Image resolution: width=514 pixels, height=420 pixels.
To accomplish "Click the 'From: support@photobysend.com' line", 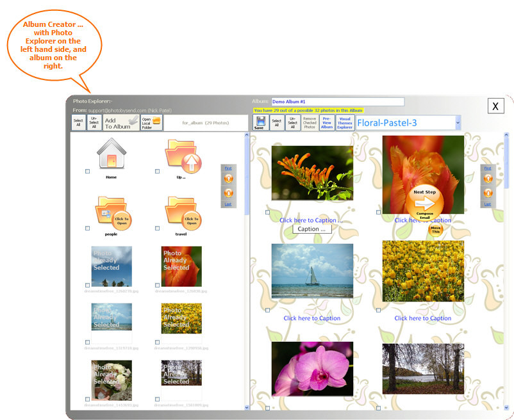I will point(122,111).
